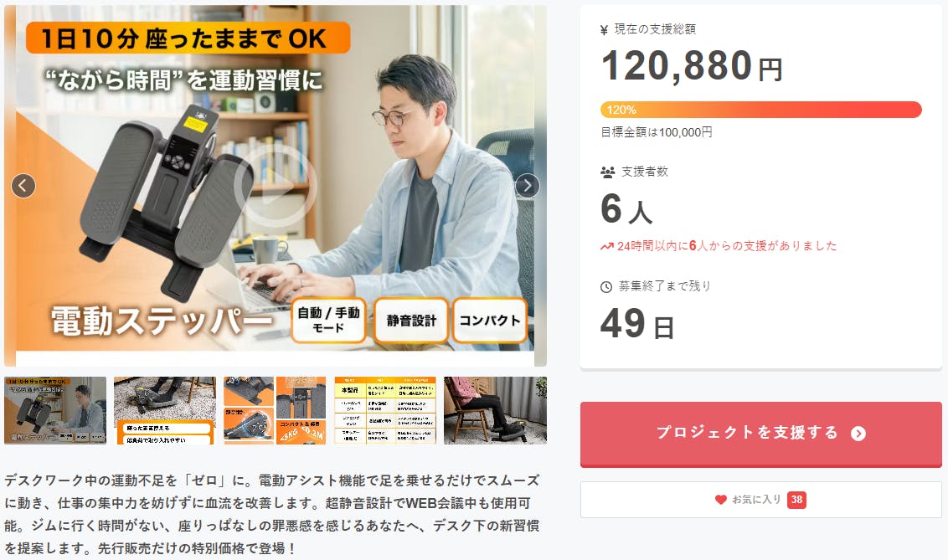Screen dimensions: 948x560
Task: Select fifth thumbnail of person seated on chair
Action: tap(495, 411)
